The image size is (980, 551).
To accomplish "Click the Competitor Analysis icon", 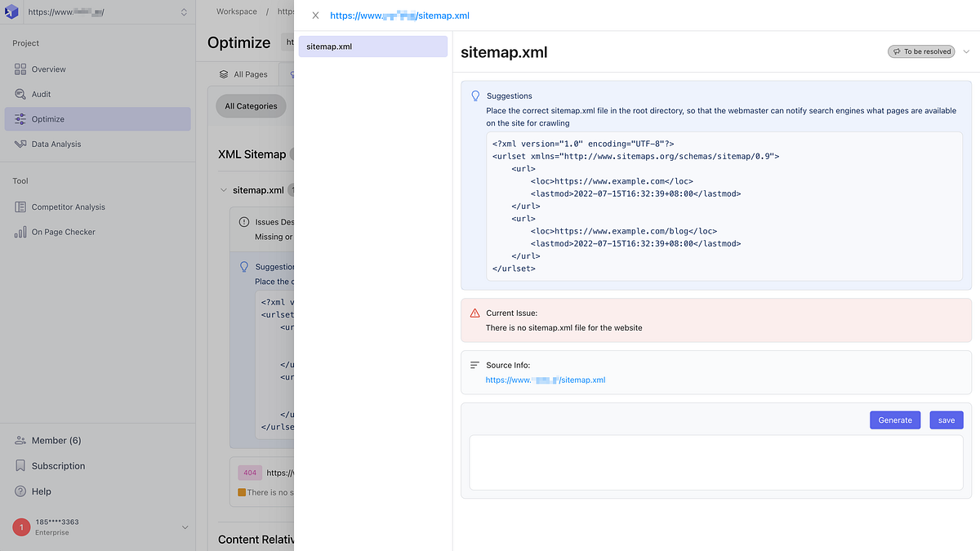I will coord(20,207).
